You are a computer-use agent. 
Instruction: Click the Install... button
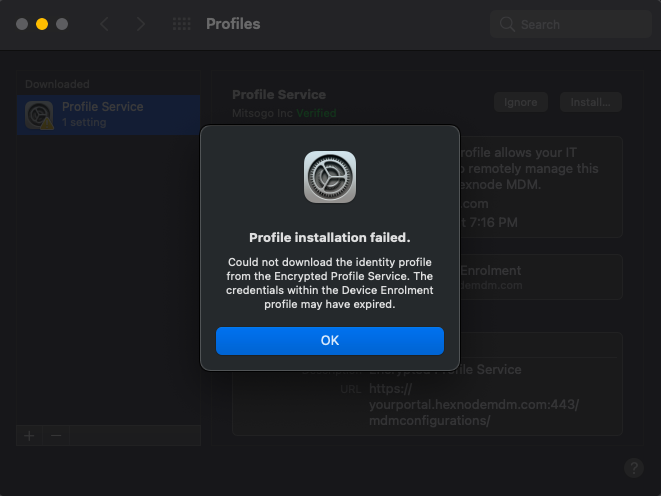coord(590,102)
